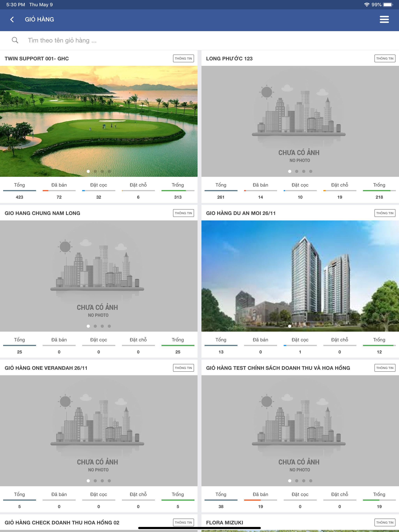Tap the 'GIỎ HÀNG' header title
The height and width of the screenshot is (532, 399).
click(x=40, y=19)
